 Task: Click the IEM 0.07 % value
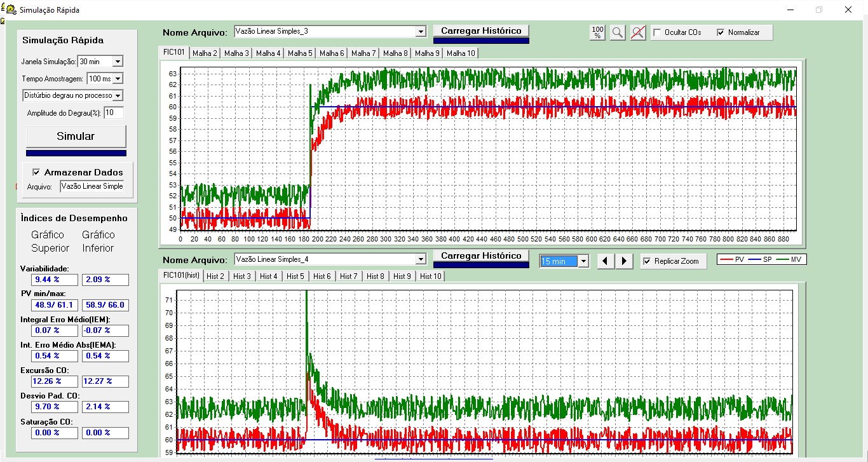(x=55, y=330)
